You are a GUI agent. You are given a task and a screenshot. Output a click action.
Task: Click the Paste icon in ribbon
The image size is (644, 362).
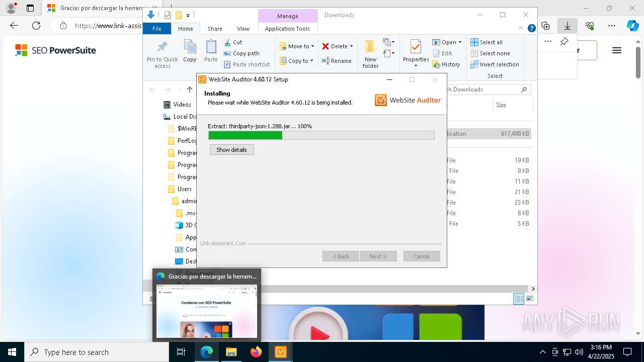(211, 51)
